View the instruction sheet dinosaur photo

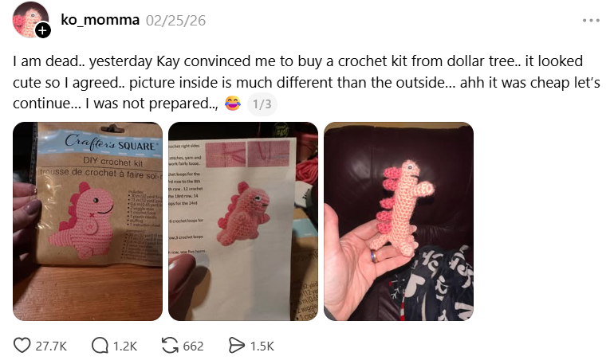pyautogui.click(x=243, y=221)
